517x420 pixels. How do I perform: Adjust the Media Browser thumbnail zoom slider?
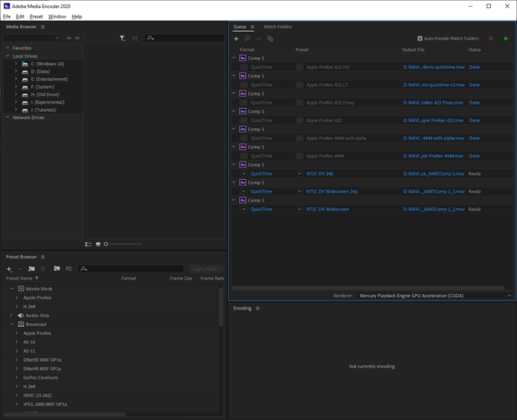[x=106, y=244]
